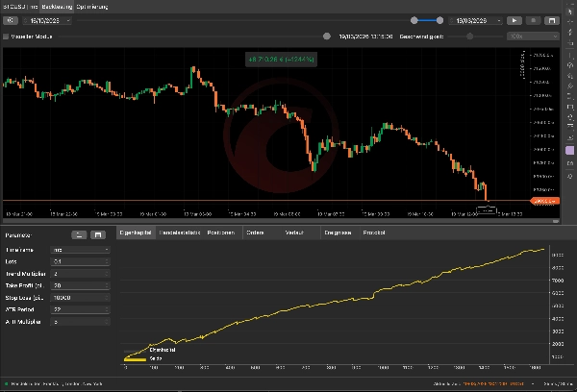Click the orange current price label on price axis
The image size is (577, 392).
545,201
